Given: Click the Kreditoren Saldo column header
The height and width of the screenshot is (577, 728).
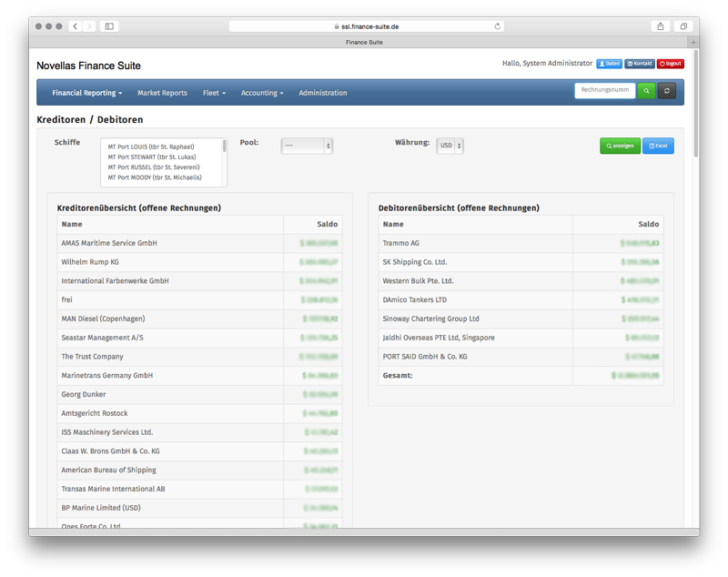Looking at the screenshot, I should pos(328,224).
